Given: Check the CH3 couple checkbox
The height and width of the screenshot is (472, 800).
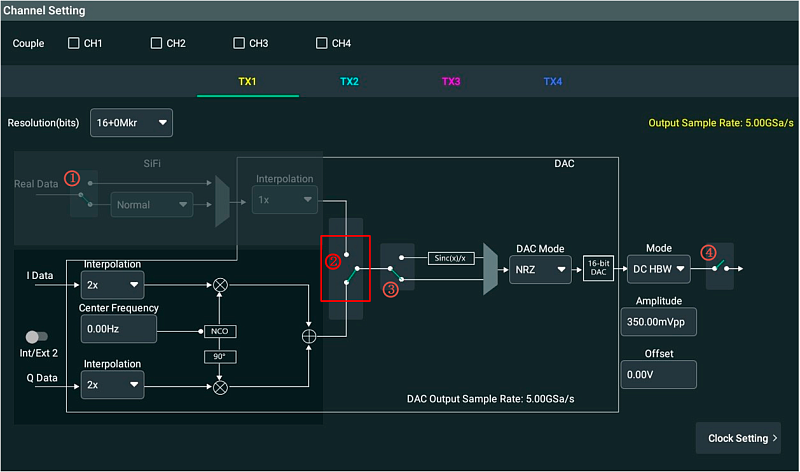Looking at the screenshot, I should point(239,43).
